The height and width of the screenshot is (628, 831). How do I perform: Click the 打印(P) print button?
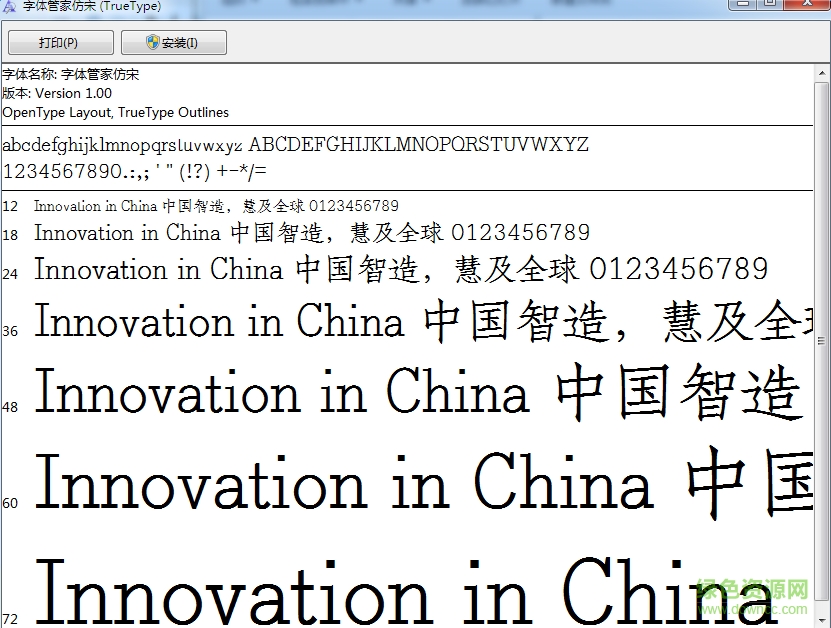click(60, 42)
